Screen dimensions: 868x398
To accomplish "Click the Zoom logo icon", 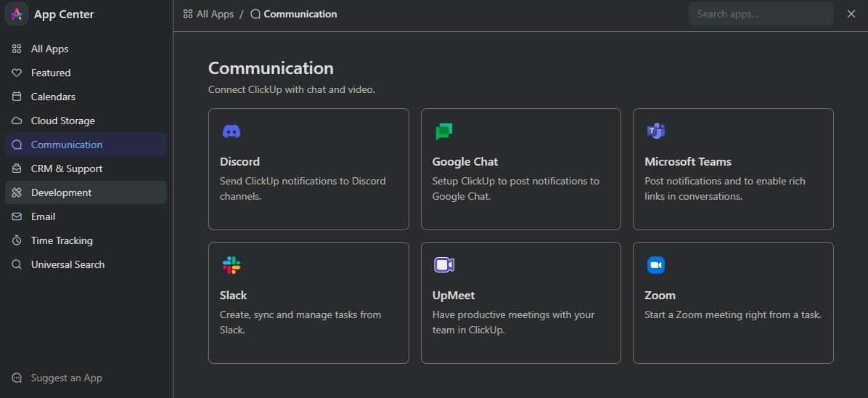I will pos(656,265).
